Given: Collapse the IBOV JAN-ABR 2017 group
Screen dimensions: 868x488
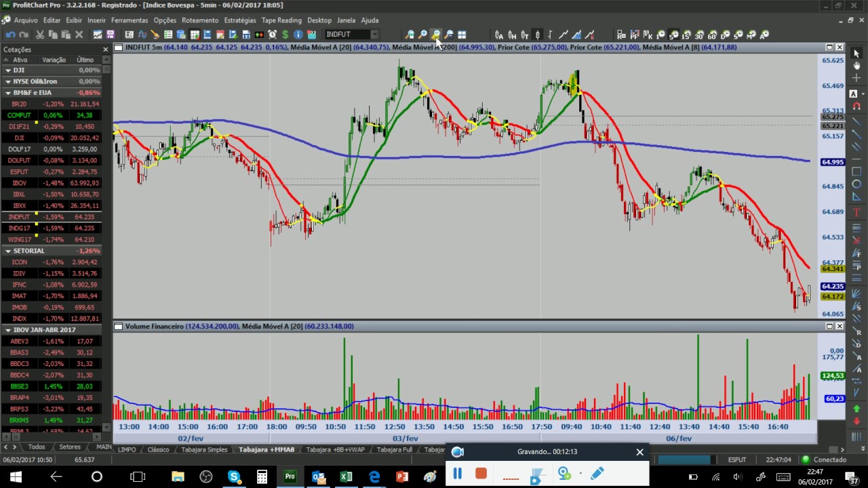Looking at the screenshot, I should pyautogui.click(x=8, y=329).
